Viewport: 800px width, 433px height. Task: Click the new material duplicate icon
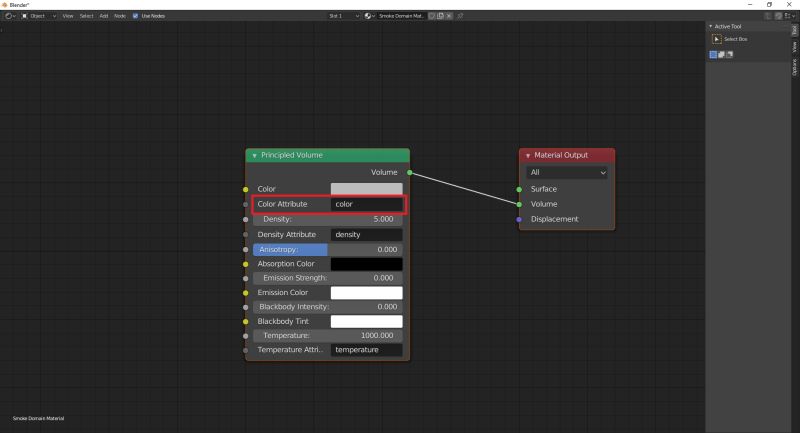[440, 16]
